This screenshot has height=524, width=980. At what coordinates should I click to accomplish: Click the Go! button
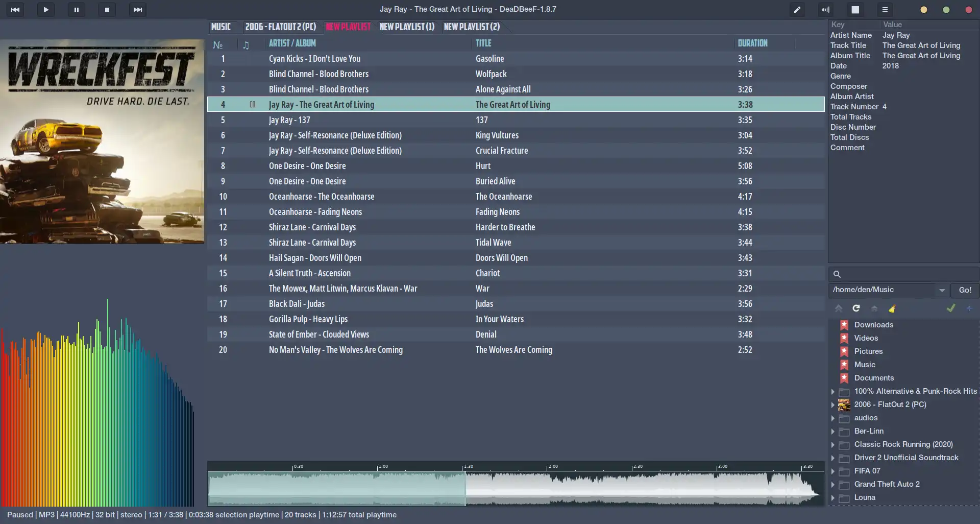click(965, 290)
